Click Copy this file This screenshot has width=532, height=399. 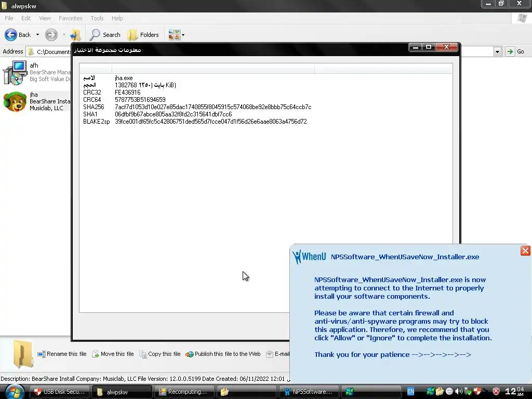(160, 354)
